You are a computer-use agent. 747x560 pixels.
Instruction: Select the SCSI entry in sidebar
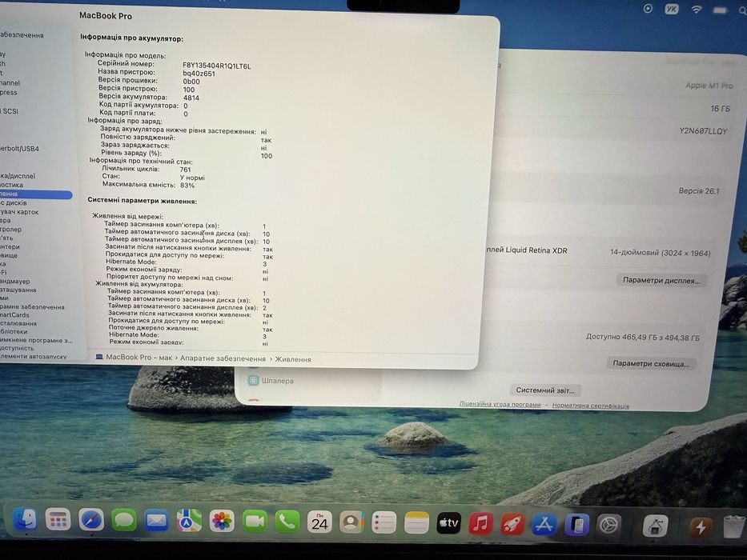[10, 111]
